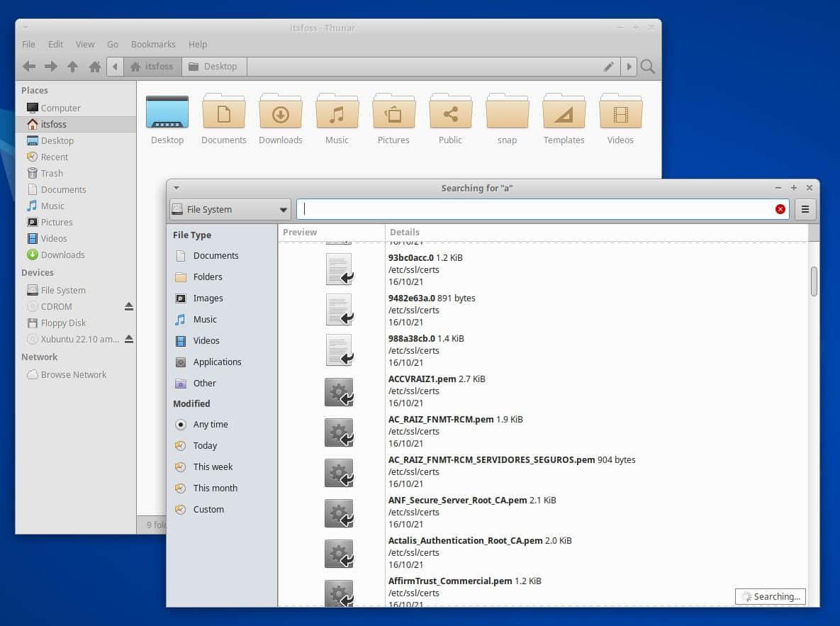Open the Bookmarks menu

tap(153, 44)
